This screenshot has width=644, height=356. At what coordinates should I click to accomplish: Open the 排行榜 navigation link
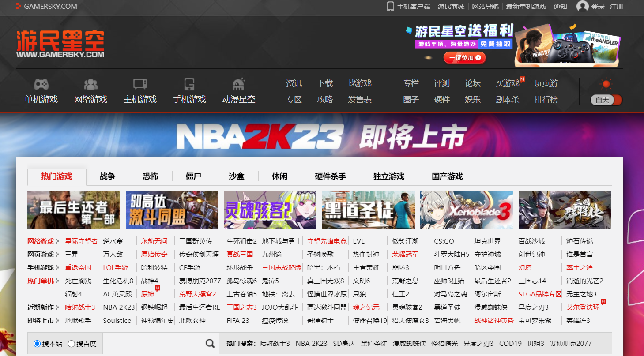tap(546, 100)
